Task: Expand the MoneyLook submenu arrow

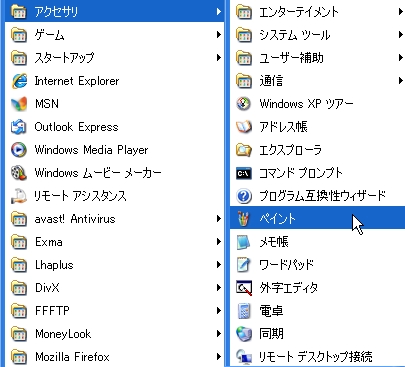Action: [x=219, y=334]
